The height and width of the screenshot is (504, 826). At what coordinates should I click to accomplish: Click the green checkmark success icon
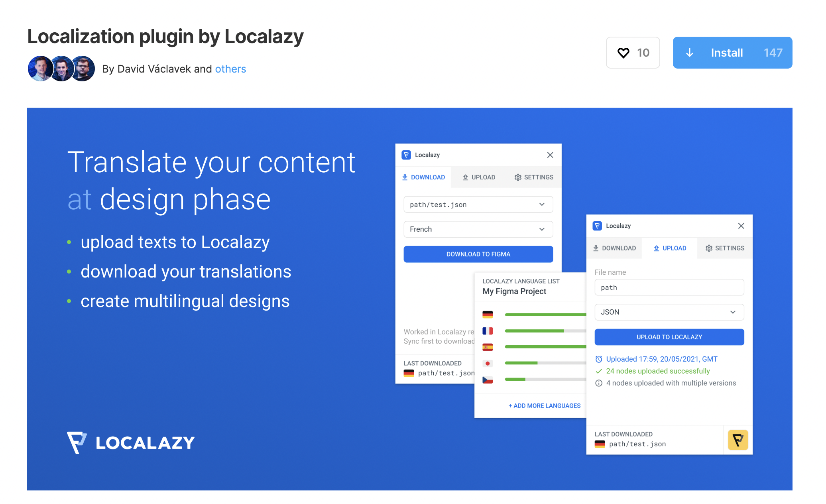tap(599, 371)
